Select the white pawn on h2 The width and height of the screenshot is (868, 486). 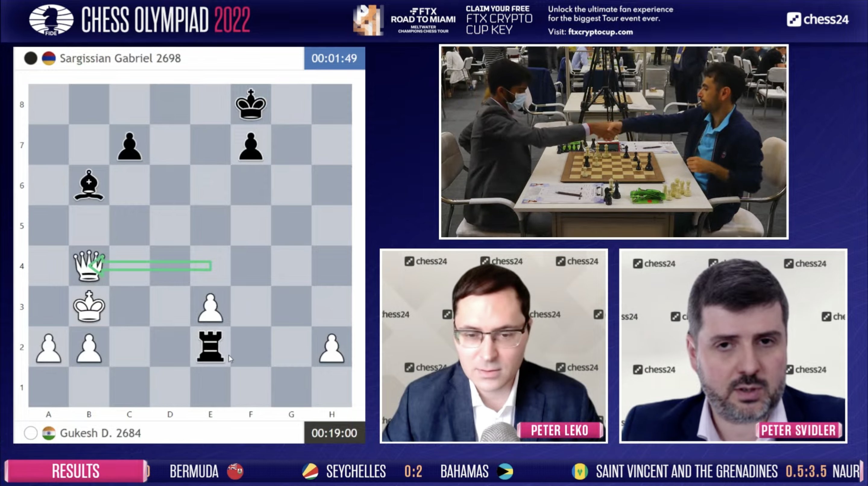pyautogui.click(x=332, y=348)
